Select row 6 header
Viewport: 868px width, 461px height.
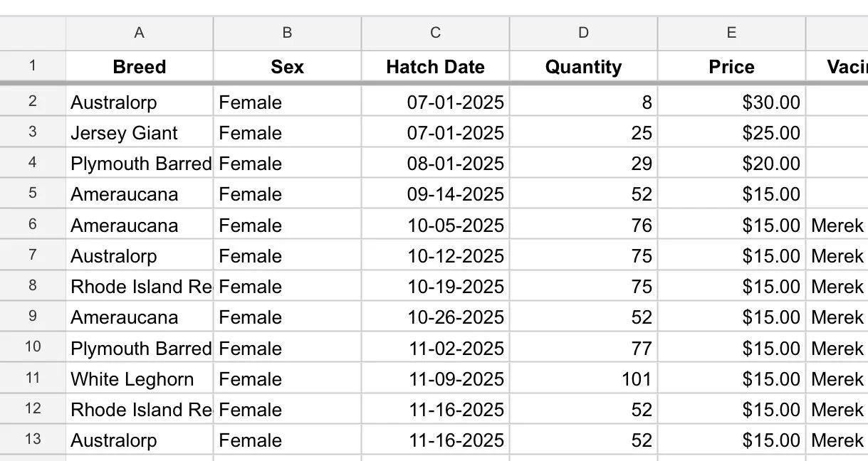[33, 225]
